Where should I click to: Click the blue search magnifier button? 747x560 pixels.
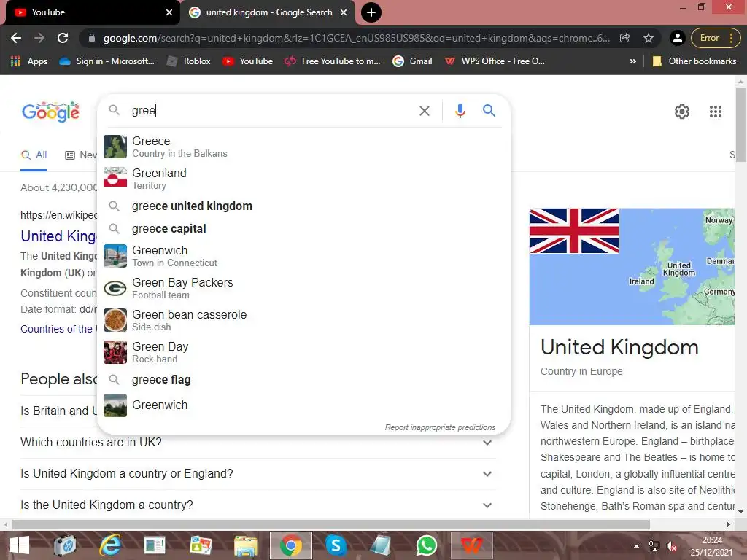pos(489,111)
